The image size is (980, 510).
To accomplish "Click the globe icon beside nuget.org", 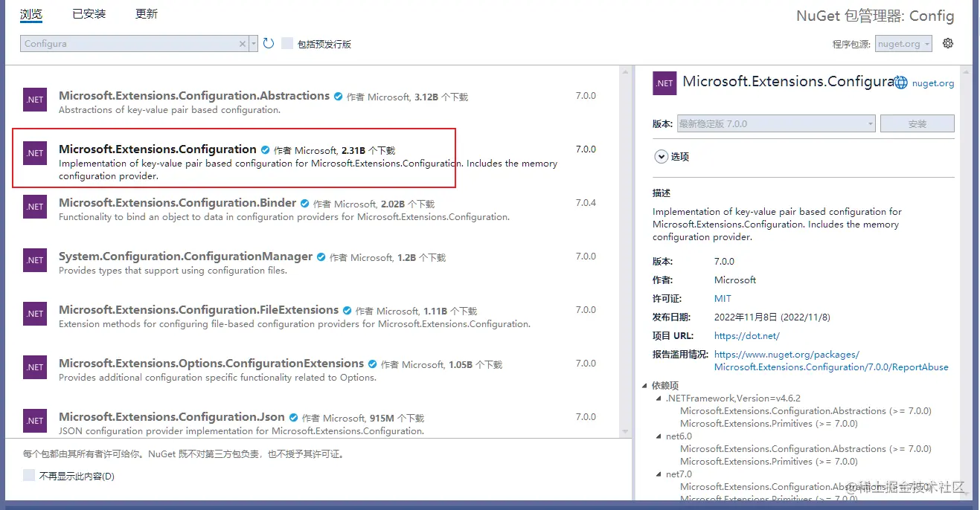I will pos(900,83).
